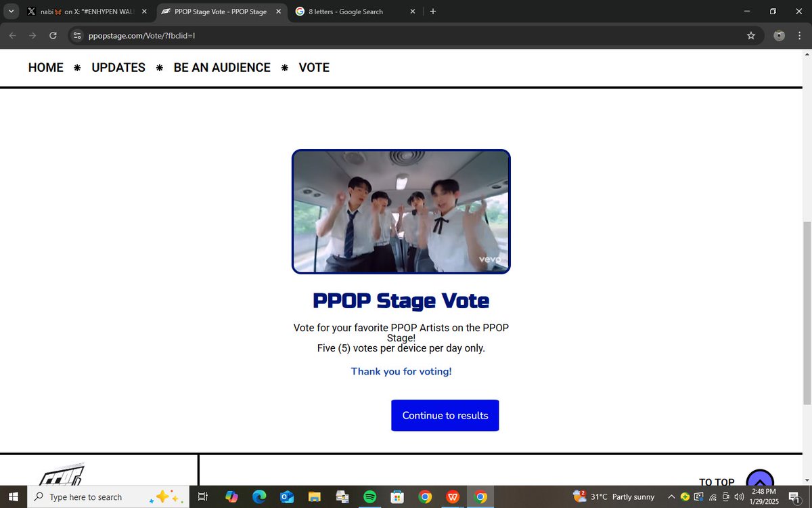Click the Vevo music video thumbnail
The height and width of the screenshot is (508, 812).
401,211
